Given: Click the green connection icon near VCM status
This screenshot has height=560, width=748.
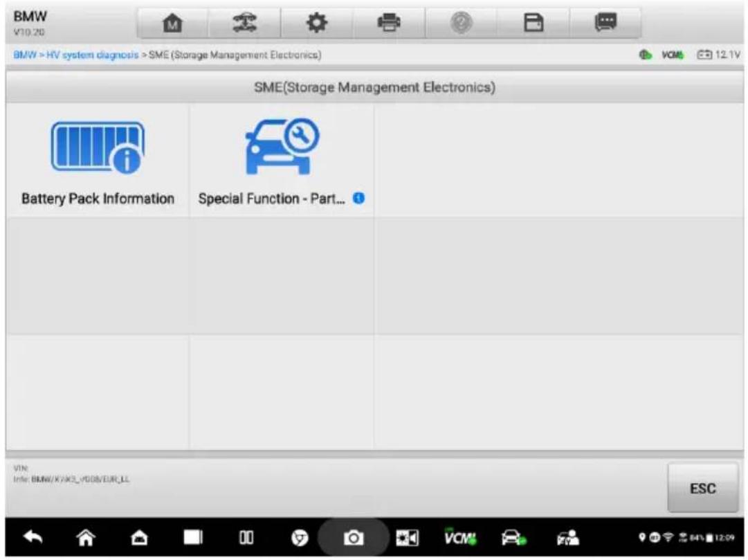Looking at the screenshot, I should [x=646, y=55].
